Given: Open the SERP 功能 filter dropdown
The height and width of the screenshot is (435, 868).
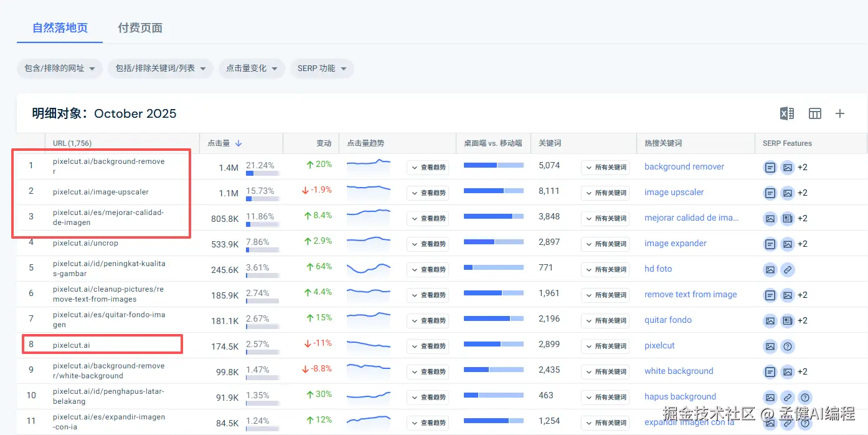Looking at the screenshot, I should [x=322, y=69].
